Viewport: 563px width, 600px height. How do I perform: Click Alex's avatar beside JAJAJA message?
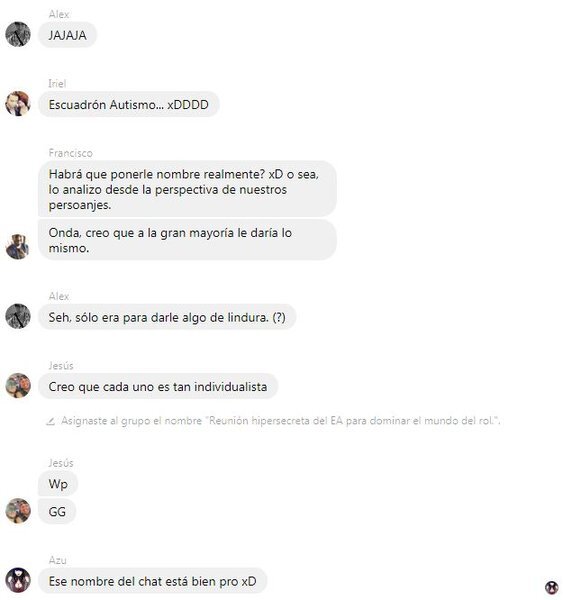(18, 34)
